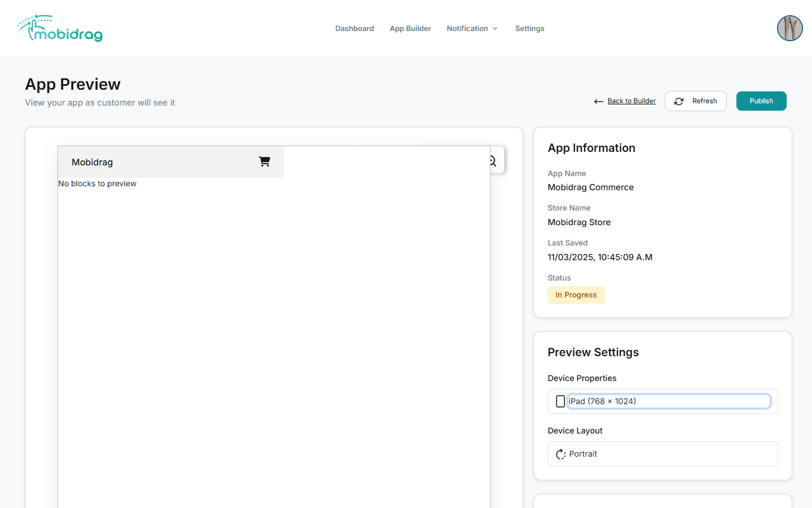
Task: Expand the Notification chevron arrow
Action: [x=495, y=28]
